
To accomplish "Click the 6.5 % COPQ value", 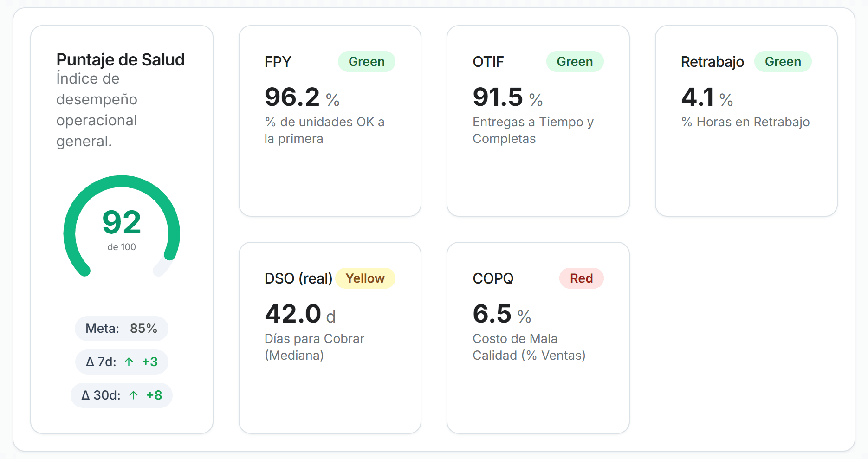I will [501, 314].
